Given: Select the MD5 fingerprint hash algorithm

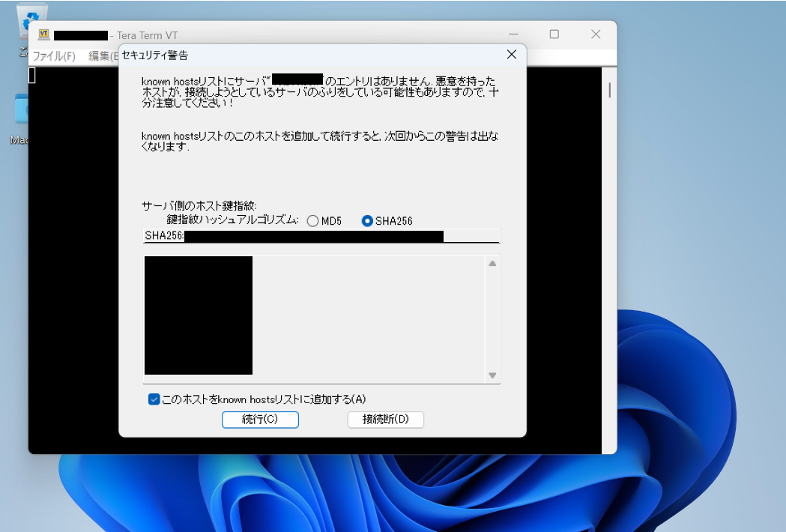Looking at the screenshot, I should pos(312,221).
